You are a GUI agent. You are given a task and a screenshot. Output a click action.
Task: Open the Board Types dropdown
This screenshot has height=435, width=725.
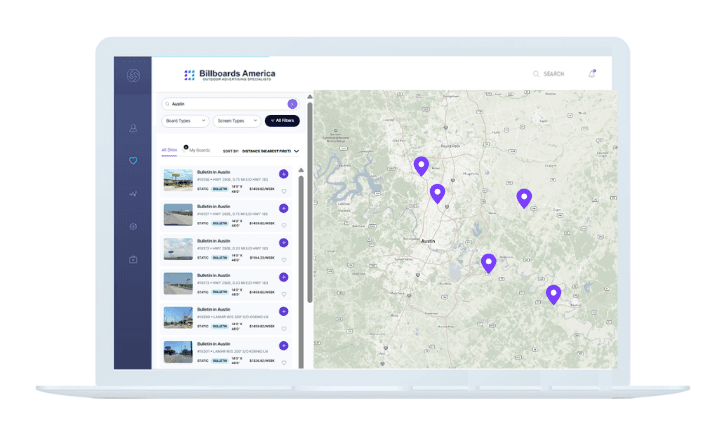[185, 121]
